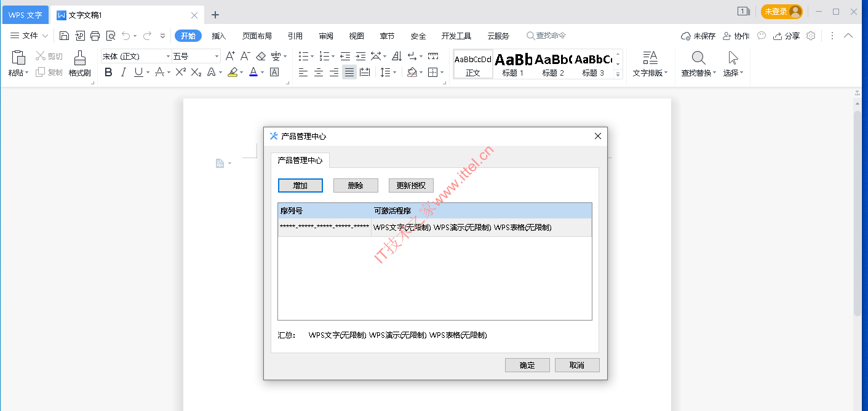Viewport: 868px width, 411px height.
Task: Confirm with the 确定 button
Action: coord(527,365)
